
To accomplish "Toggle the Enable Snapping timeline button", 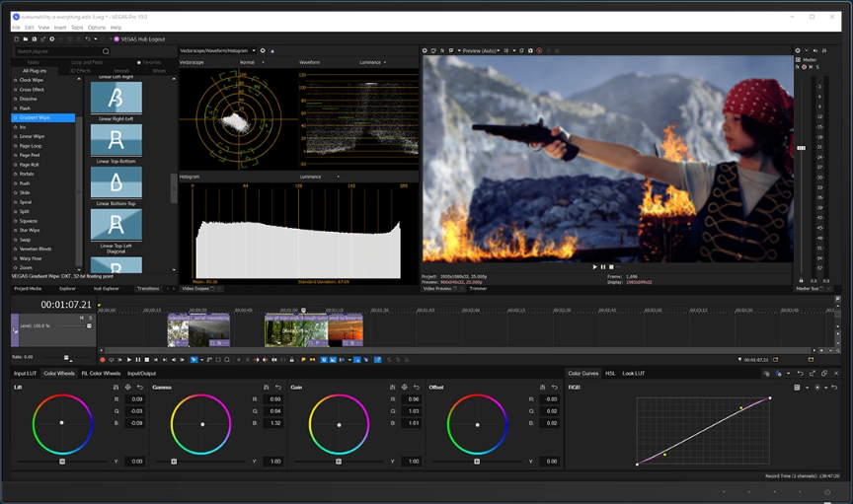I will coord(324,360).
